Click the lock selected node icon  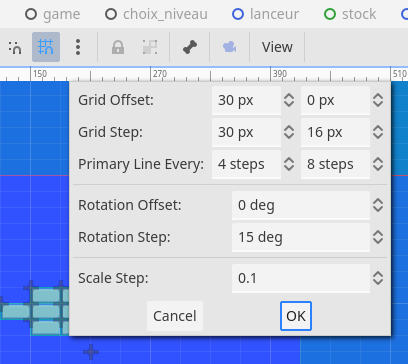[x=118, y=47]
